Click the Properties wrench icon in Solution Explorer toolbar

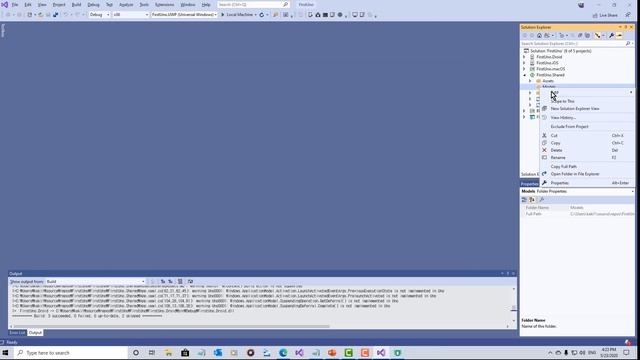[x=611, y=36]
